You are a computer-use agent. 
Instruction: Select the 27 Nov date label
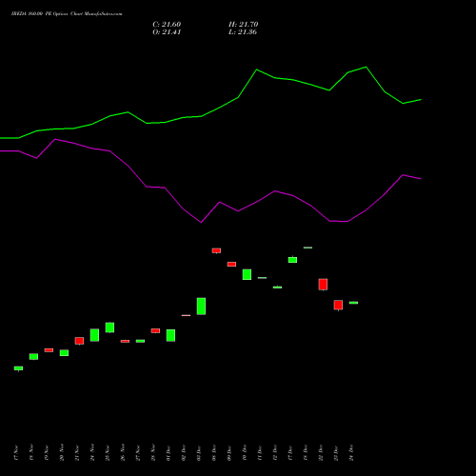coord(138,453)
